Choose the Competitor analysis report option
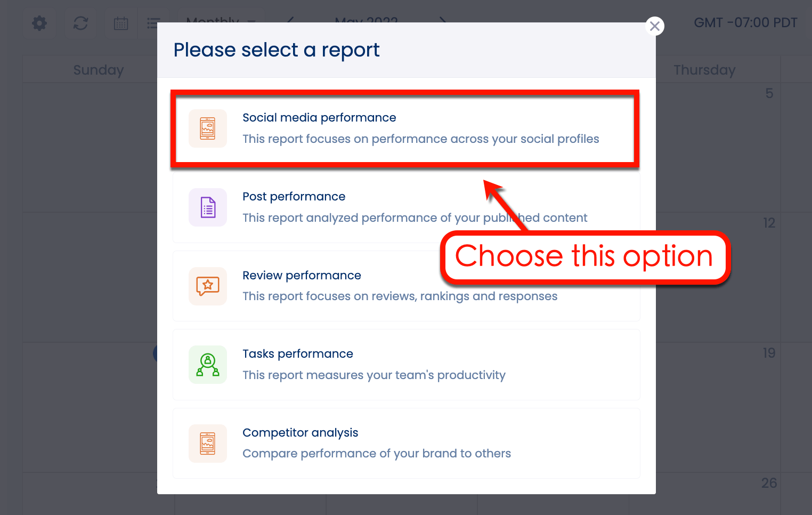This screenshot has width=812, height=515. point(405,443)
